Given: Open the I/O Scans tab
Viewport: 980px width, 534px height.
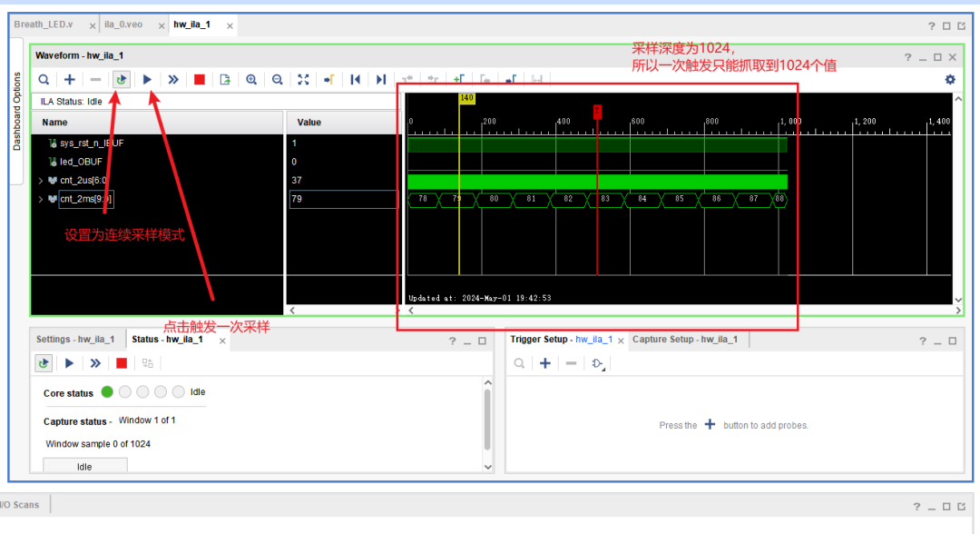Looking at the screenshot, I should click(20, 505).
